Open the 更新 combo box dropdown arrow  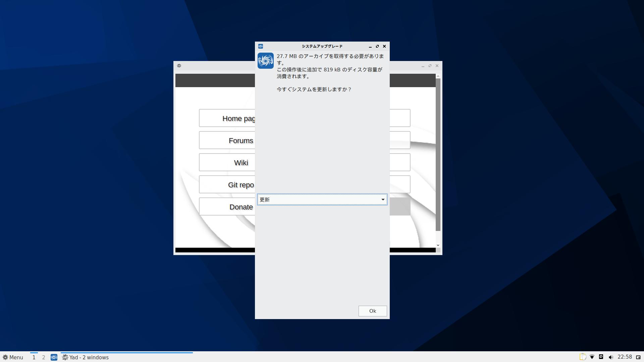pyautogui.click(x=383, y=200)
